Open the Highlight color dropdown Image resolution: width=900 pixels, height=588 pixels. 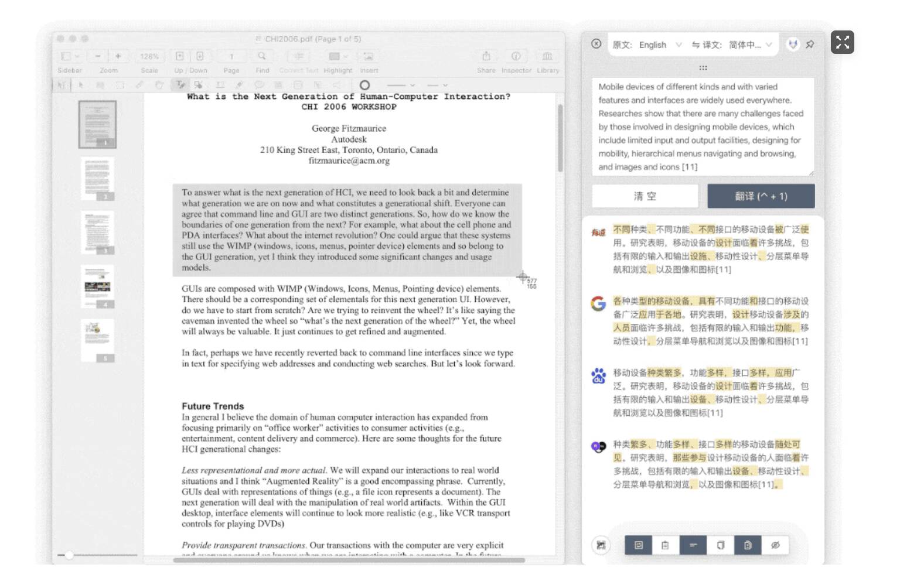pyautogui.click(x=338, y=56)
